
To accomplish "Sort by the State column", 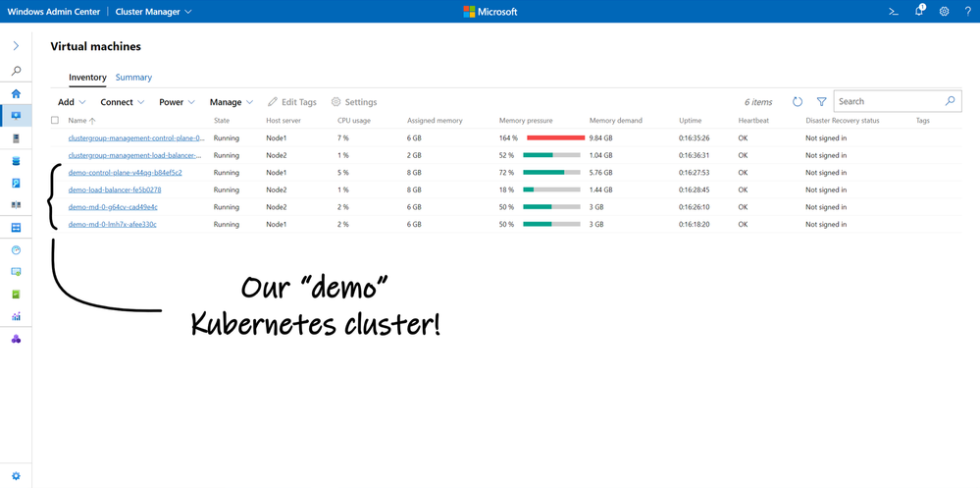I will pos(222,120).
